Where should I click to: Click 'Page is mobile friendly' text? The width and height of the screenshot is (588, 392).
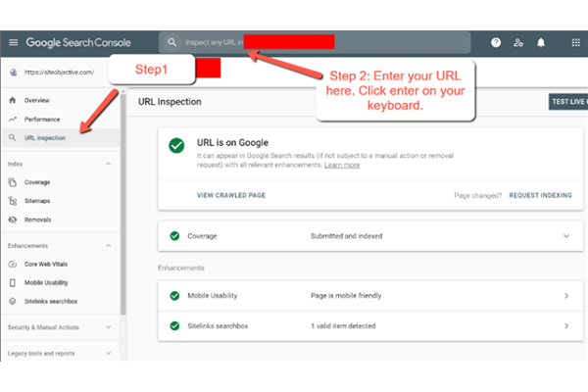(x=346, y=296)
